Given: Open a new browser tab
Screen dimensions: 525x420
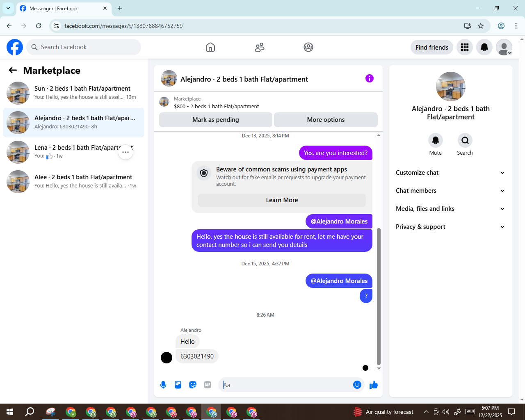Looking at the screenshot, I should point(120,8).
